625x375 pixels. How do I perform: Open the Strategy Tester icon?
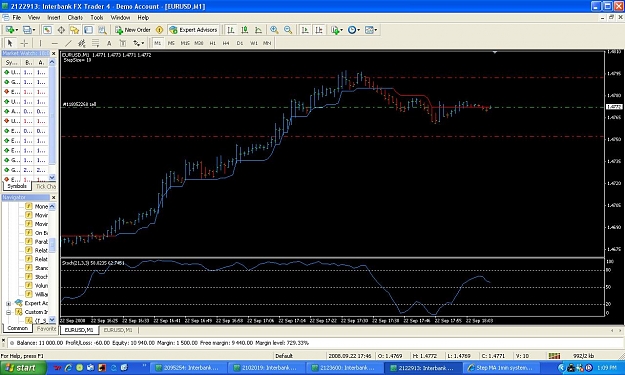coord(102,30)
